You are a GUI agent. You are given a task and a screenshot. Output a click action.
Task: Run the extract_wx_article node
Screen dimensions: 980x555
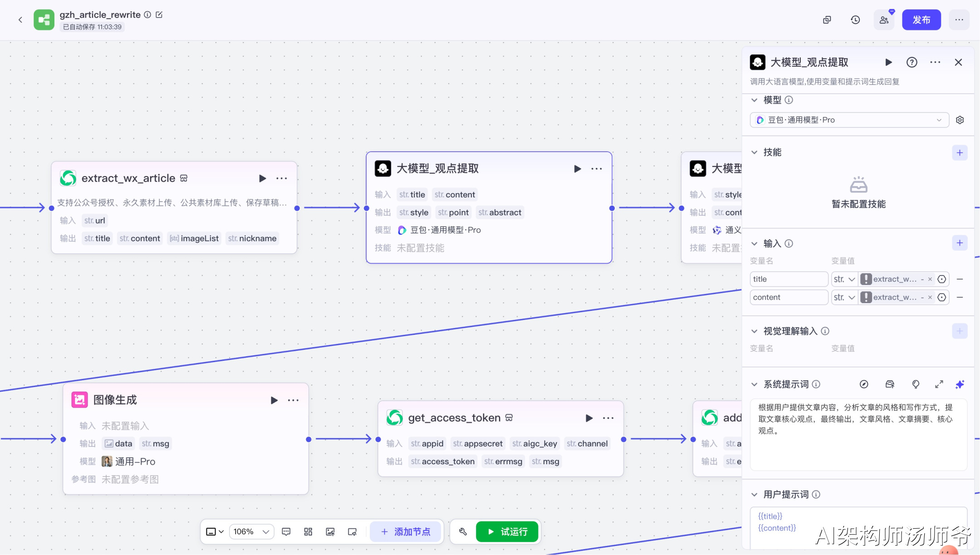[262, 178]
